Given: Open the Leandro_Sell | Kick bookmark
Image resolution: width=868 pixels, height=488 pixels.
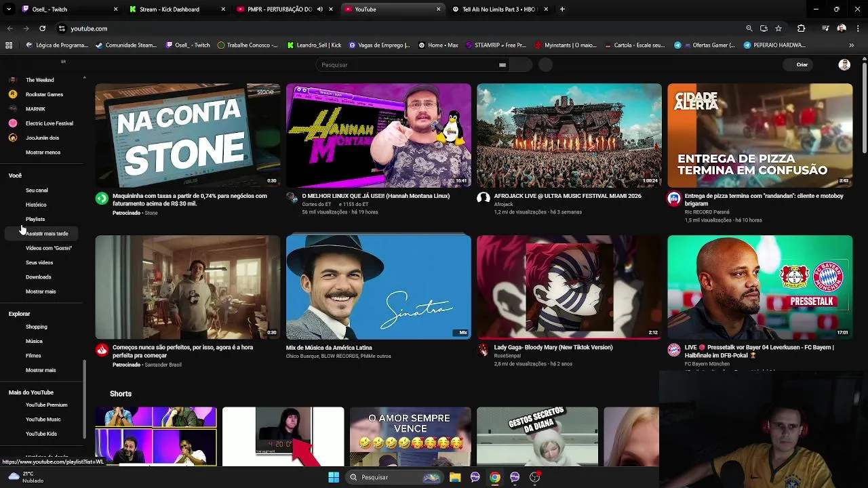Looking at the screenshot, I should (314, 45).
